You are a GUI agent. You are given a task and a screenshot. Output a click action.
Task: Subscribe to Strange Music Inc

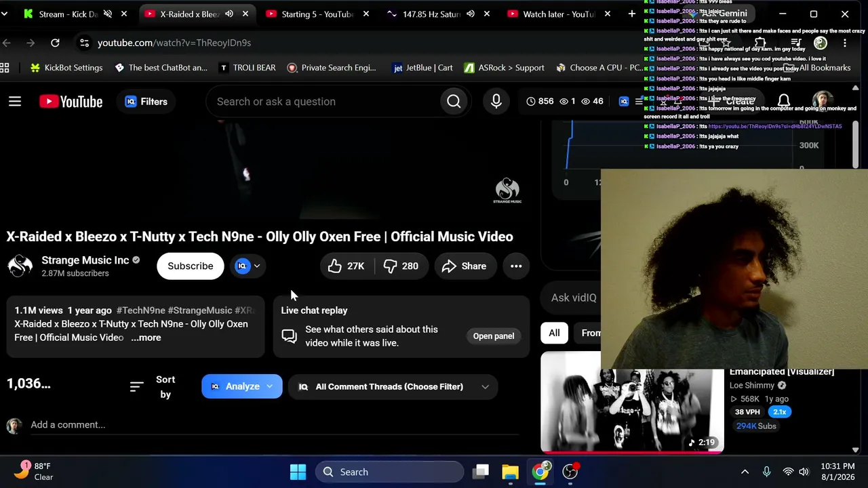click(x=190, y=266)
